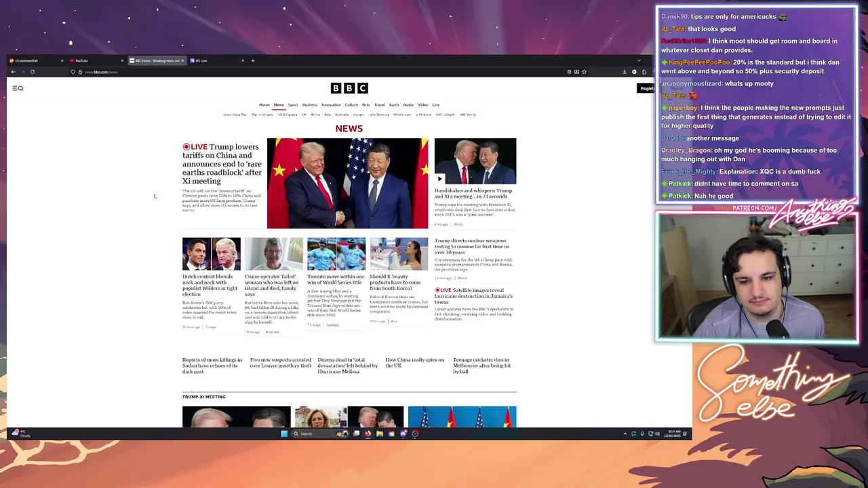This screenshot has height=488, width=868.
Task: Play the Handshakes and whispers video
Action: 439,179
